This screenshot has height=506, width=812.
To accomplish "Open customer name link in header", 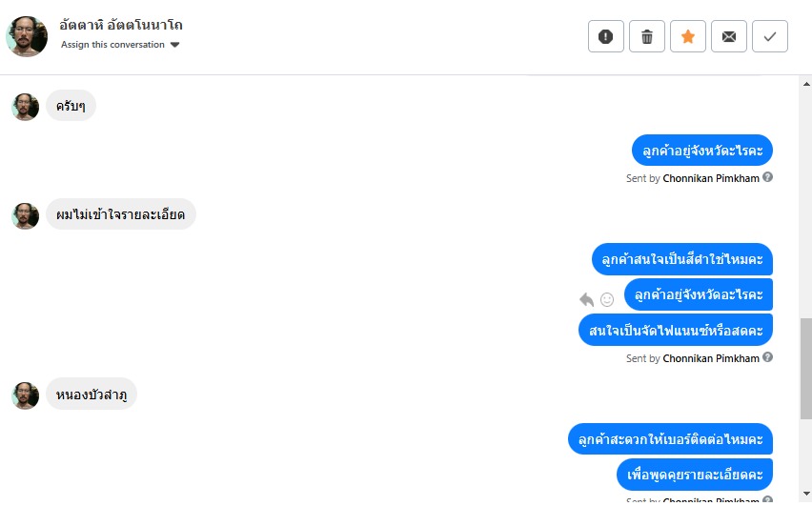I will click(x=120, y=25).
